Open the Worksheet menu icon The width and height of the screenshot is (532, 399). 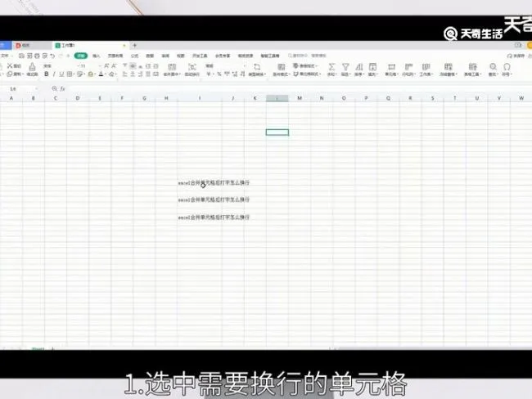click(x=426, y=69)
